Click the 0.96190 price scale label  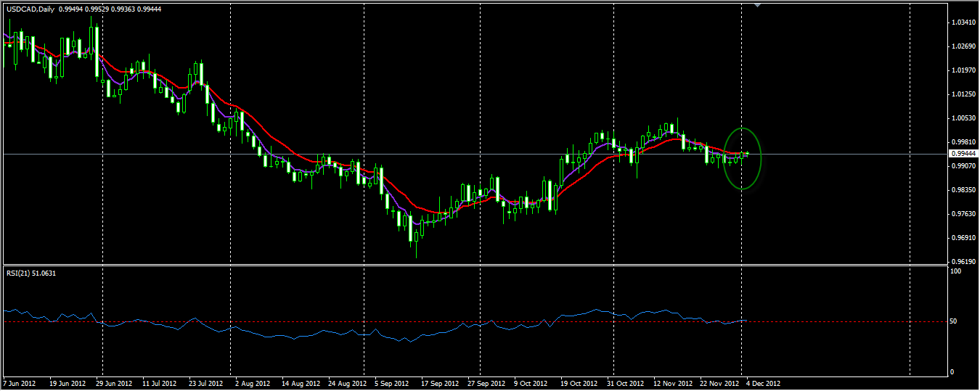(963, 261)
